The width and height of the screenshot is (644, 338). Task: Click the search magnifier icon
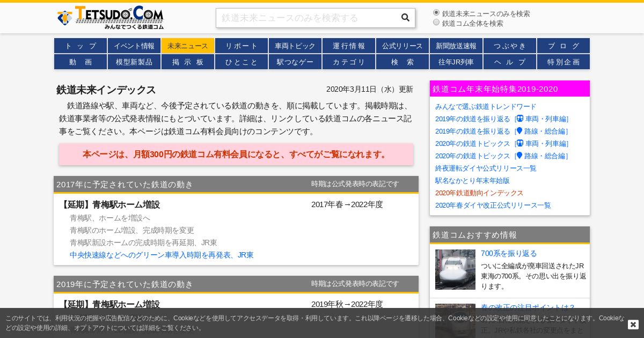pyautogui.click(x=405, y=18)
